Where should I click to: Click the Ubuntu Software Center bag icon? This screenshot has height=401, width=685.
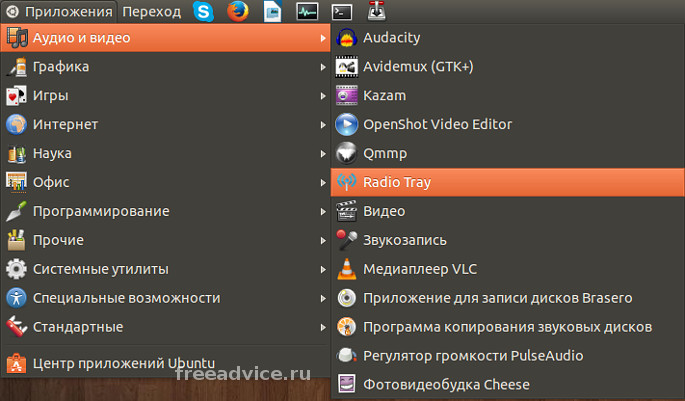click(17, 363)
